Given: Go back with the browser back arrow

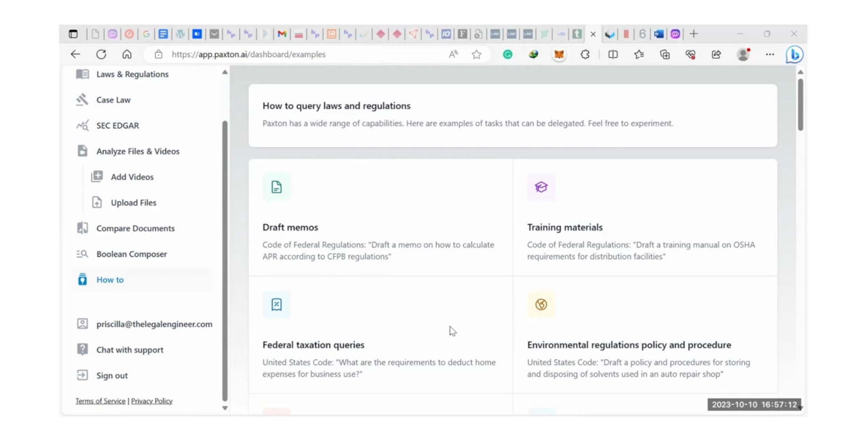Looking at the screenshot, I should point(75,55).
